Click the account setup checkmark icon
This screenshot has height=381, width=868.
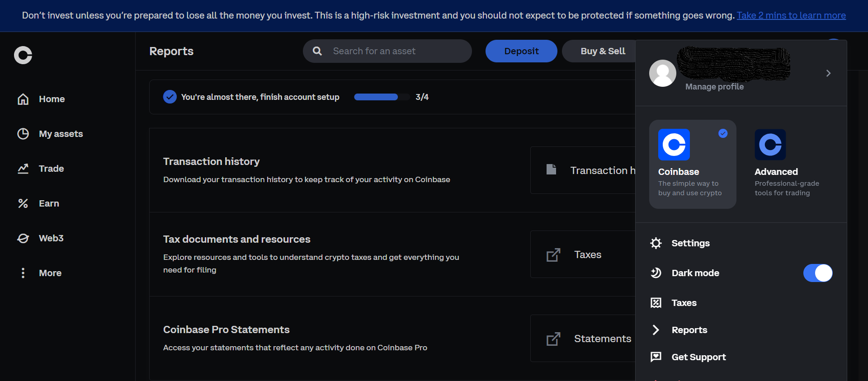(170, 97)
